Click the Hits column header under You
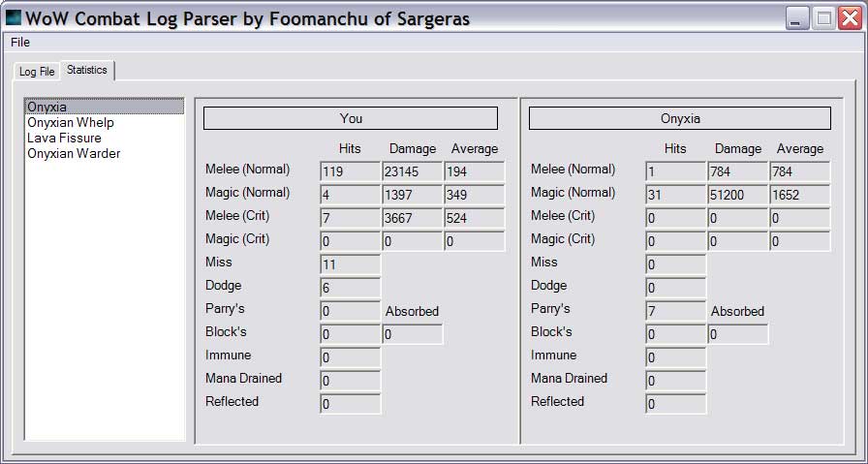The width and height of the screenshot is (868, 464). (350, 148)
